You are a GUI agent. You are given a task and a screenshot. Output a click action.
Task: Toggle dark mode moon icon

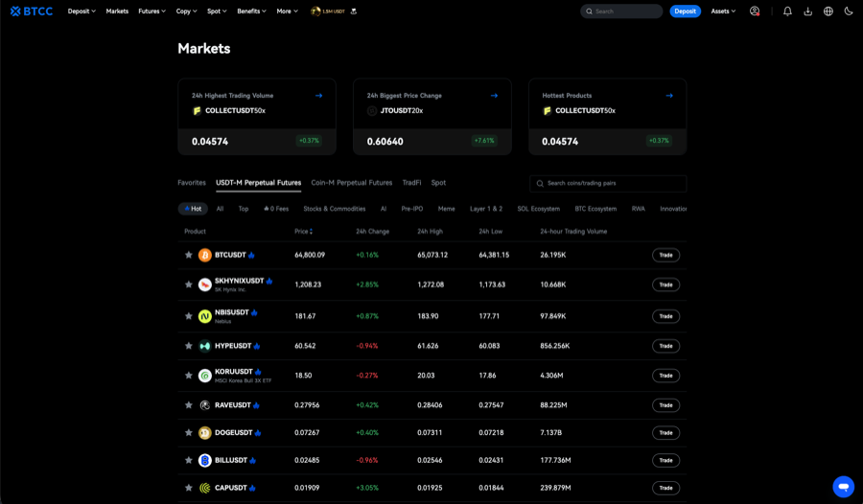pos(849,11)
